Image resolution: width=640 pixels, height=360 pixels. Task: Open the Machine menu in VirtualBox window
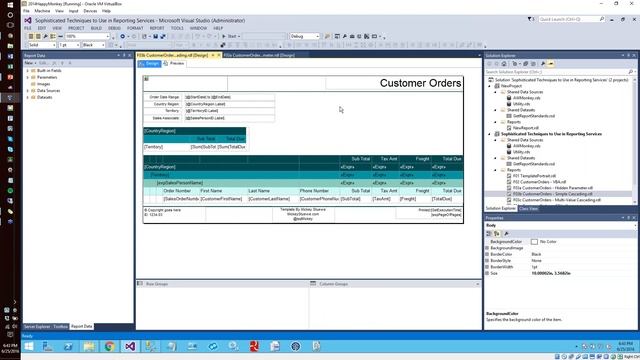pos(42,11)
